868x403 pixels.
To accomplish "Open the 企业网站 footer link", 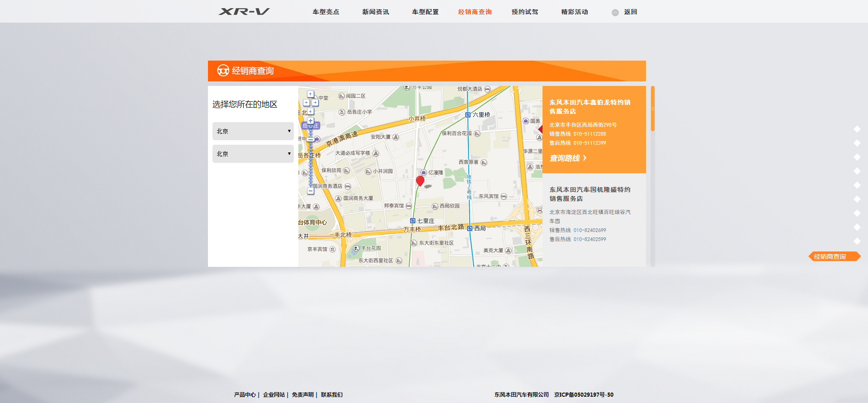I will (x=274, y=395).
